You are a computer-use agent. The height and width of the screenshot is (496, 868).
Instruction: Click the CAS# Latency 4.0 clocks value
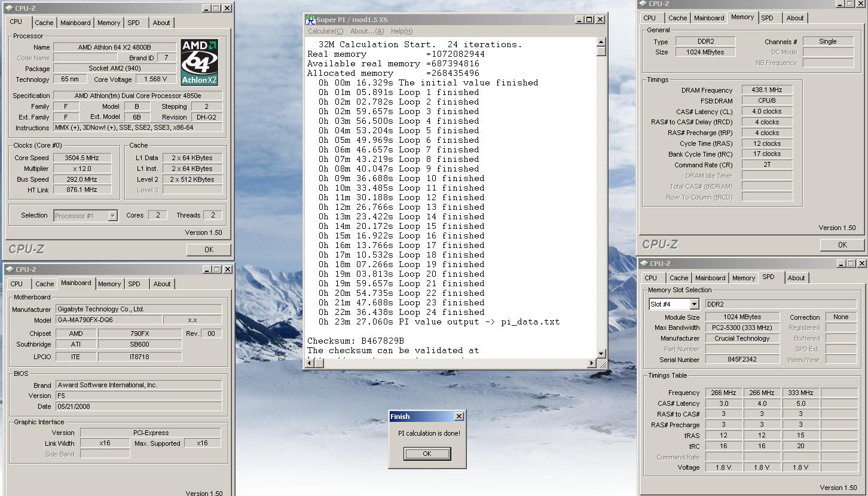pos(767,111)
